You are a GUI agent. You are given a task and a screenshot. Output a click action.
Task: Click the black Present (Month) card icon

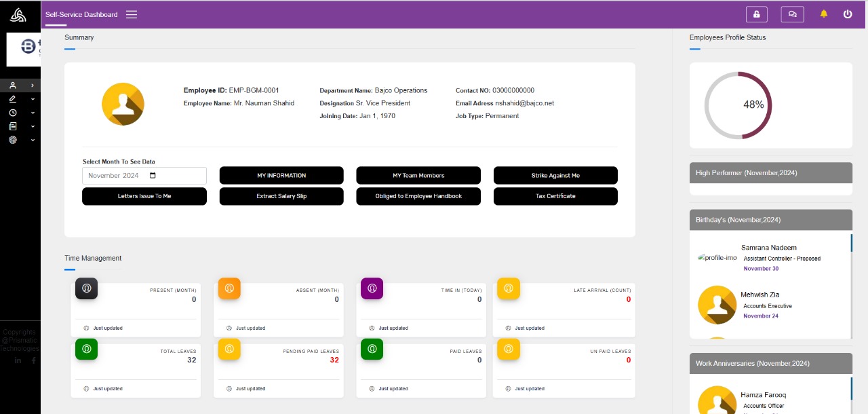[x=87, y=288]
